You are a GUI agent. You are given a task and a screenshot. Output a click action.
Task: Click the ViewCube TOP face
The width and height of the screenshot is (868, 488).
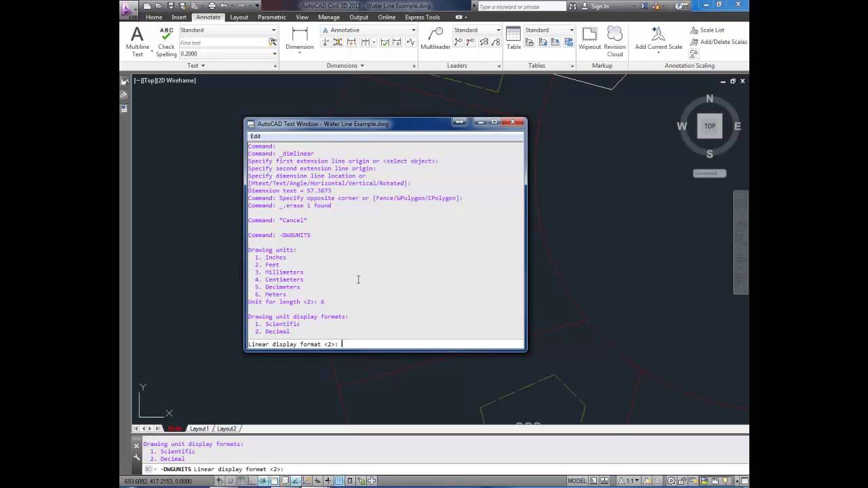click(709, 126)
